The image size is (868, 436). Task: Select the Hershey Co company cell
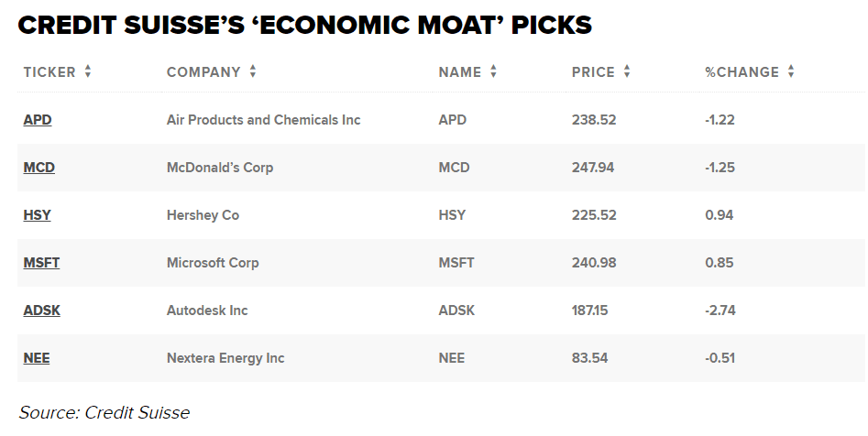pyautogui.click(x=203, y=215)
